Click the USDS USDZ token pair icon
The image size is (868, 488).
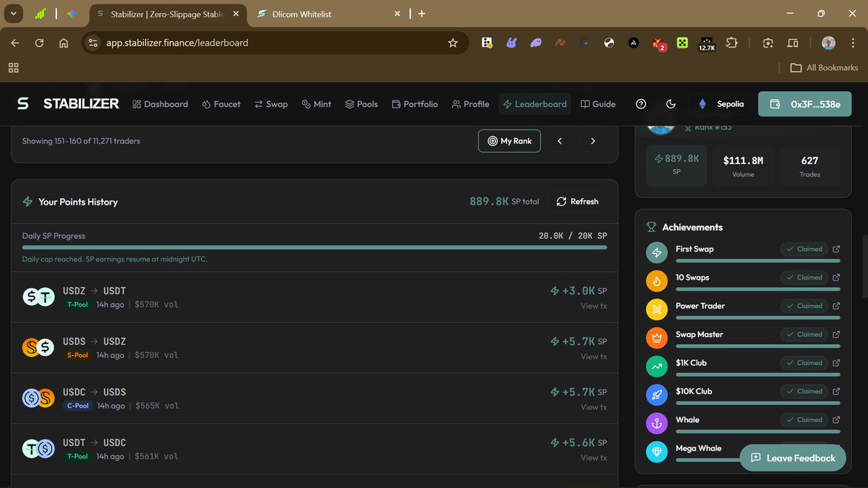38,348
